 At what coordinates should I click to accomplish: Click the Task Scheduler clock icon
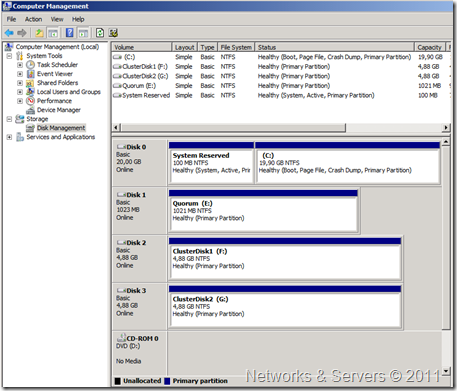(x=30, y=65)
